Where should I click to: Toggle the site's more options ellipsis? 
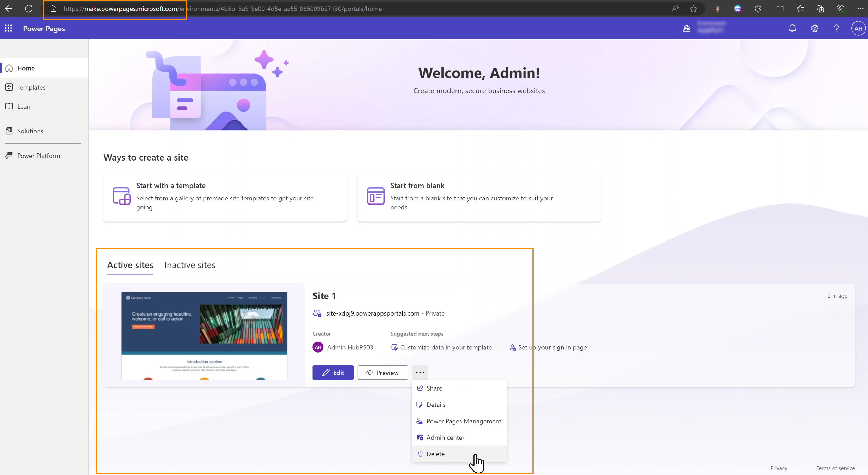pyautogui.click(x=420, y=372)
